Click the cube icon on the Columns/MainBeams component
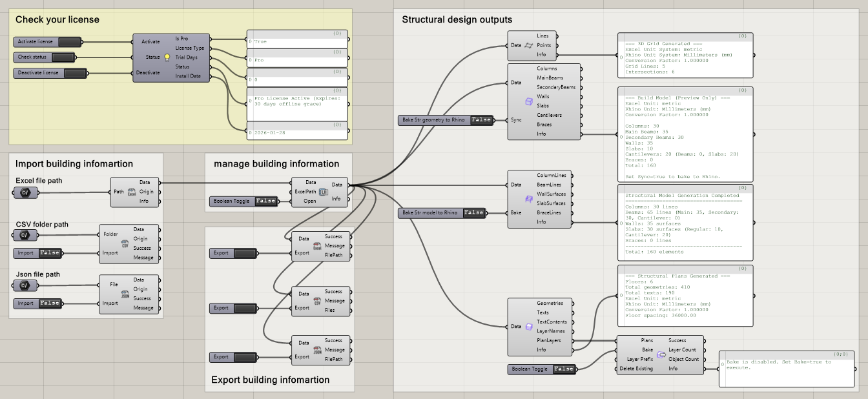The height and width of the screenshot is (399, 868). click(528, 101)
